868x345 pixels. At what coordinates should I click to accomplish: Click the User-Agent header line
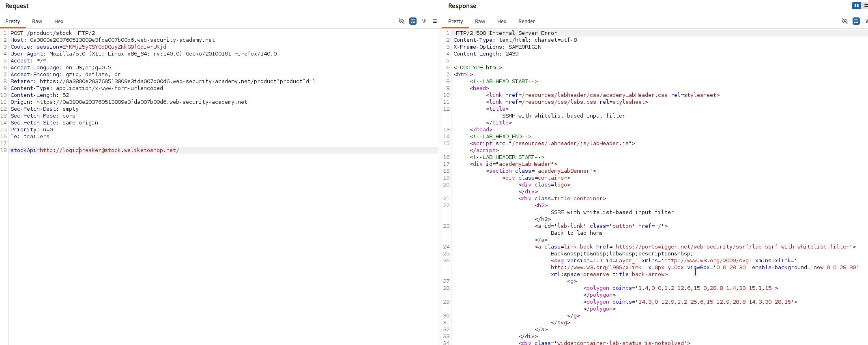point(144,54)
